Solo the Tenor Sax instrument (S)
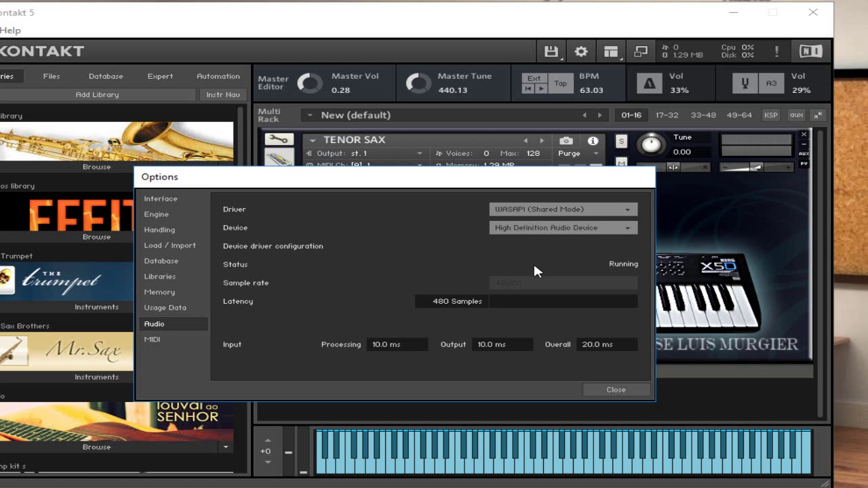The height and width of the screenshot is (488, 868). pyautogui.click(x=621, y=141)
